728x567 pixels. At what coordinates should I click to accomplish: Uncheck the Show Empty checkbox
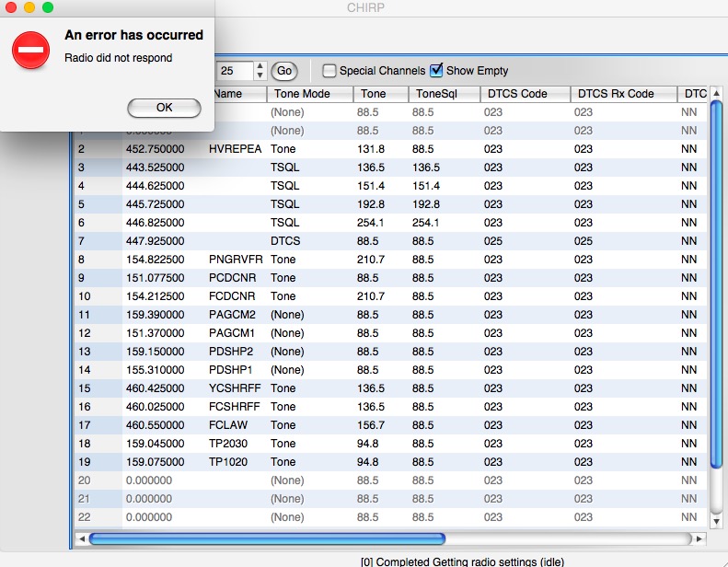436,71
